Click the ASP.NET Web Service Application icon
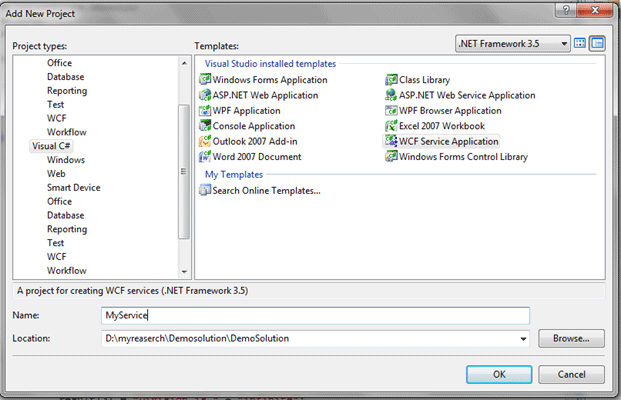Screen dimensions: 621x400 tap(391, 95)
